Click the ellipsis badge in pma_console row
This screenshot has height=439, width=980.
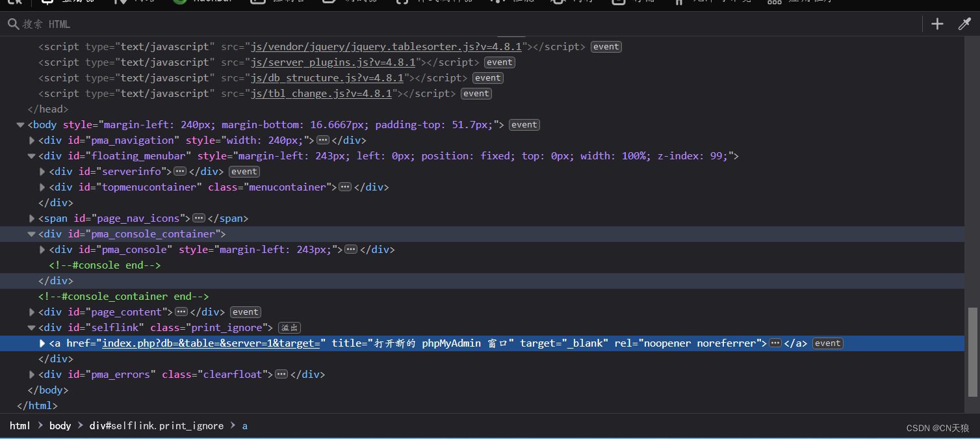(351, 250)
